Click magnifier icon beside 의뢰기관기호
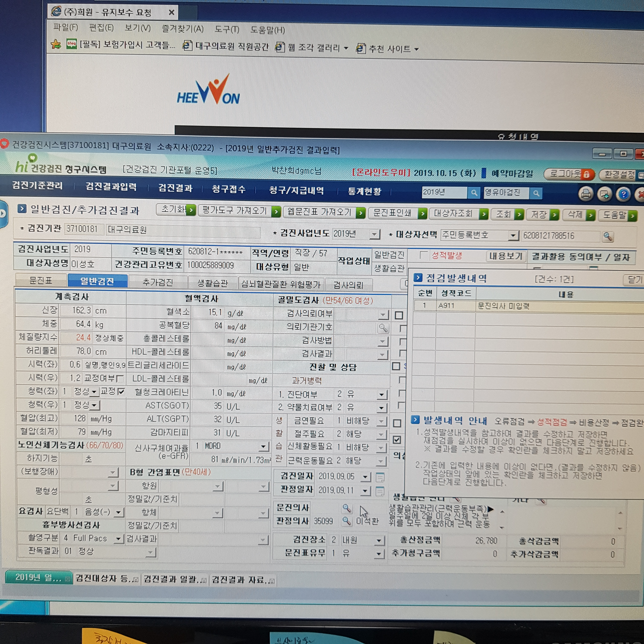 coord(383,328)
